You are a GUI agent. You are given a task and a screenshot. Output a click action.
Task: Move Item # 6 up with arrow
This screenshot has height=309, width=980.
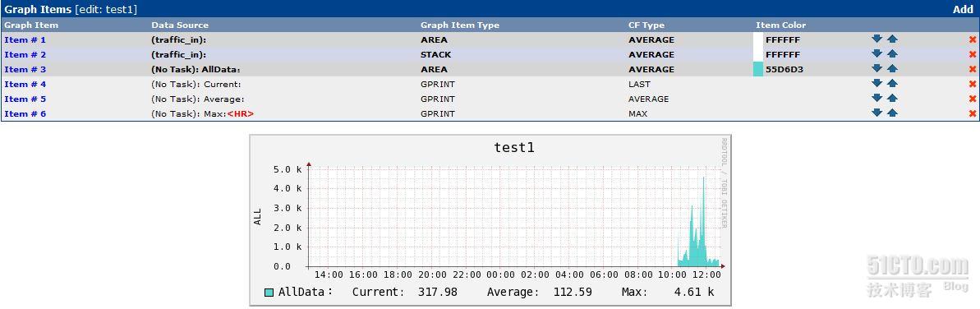click(892, 113)
